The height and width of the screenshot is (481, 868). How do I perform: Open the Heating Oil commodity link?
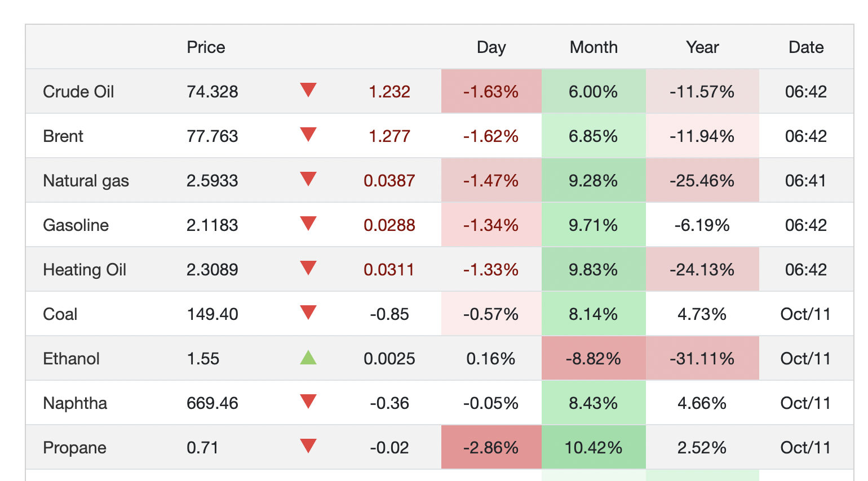85,269
